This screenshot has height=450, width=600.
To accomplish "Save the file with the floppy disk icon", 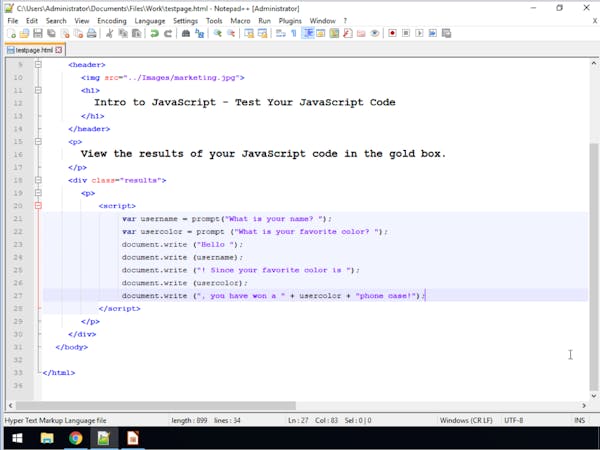I will (38, 34).
